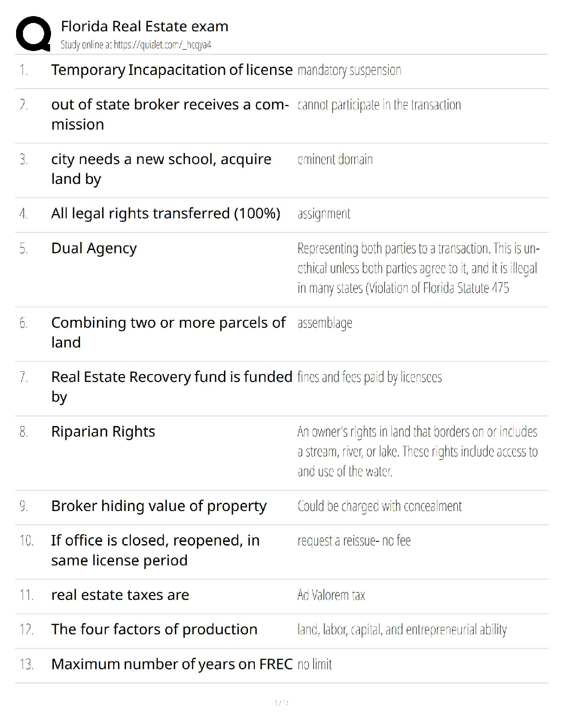Click the 'eminent domain' definition

pos(335,159)
